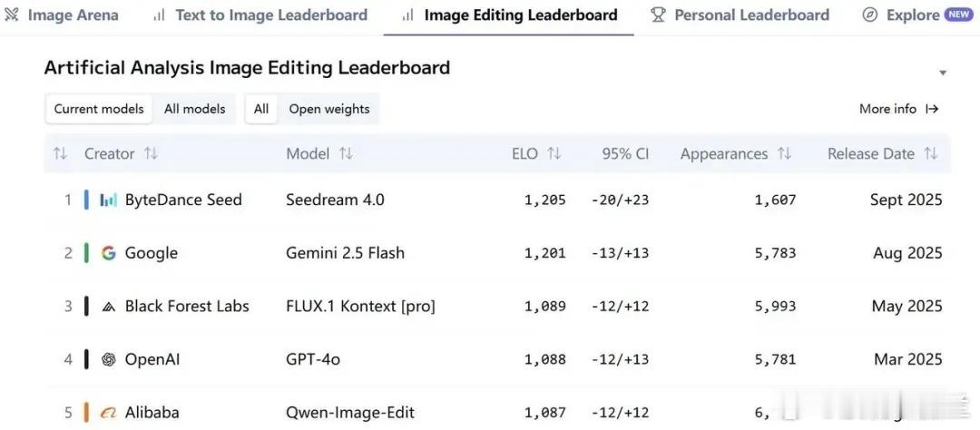Sort by the Model column arrows
This screenshot has width=980, height=430.
coord(346,153)
